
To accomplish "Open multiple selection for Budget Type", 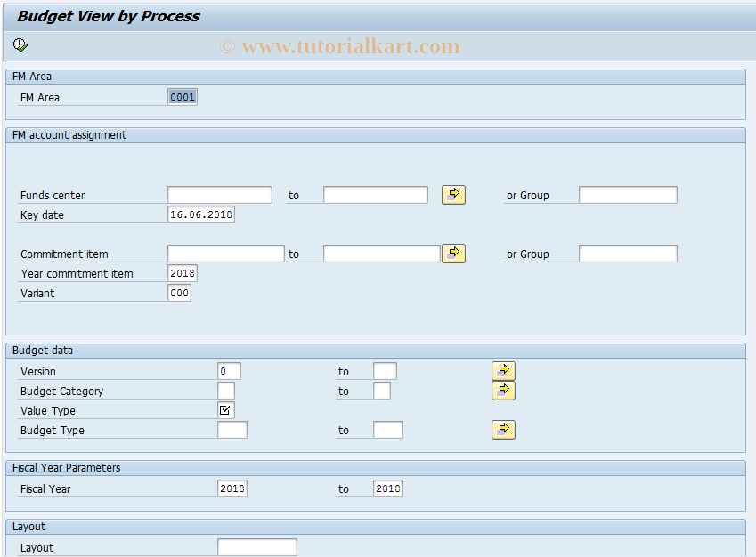I will [x=503, y=429].
